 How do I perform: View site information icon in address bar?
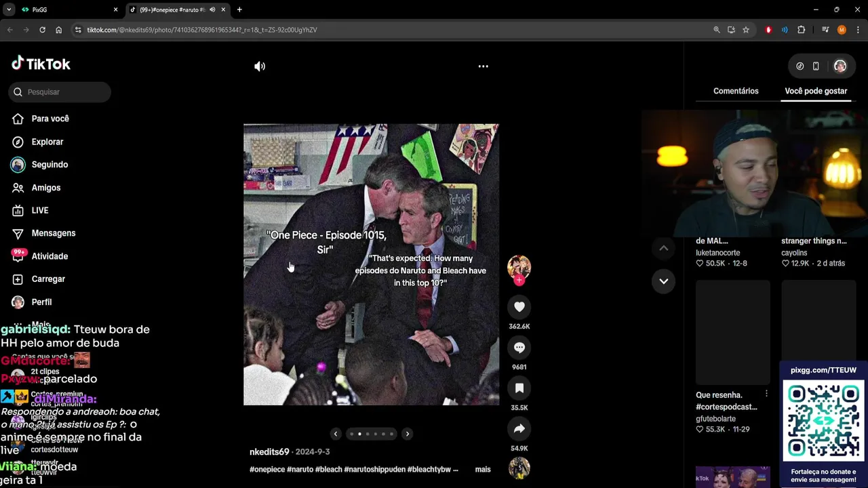coord(78,30)
